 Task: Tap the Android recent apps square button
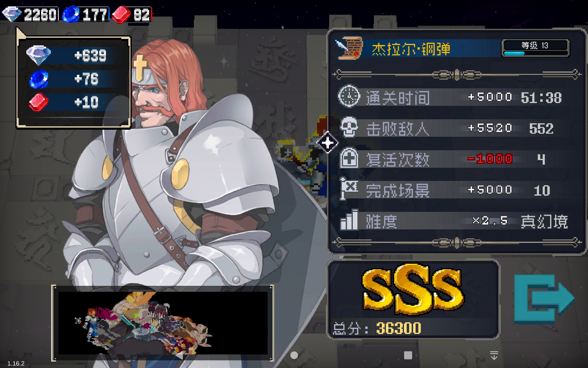click(x=408, y=355)
